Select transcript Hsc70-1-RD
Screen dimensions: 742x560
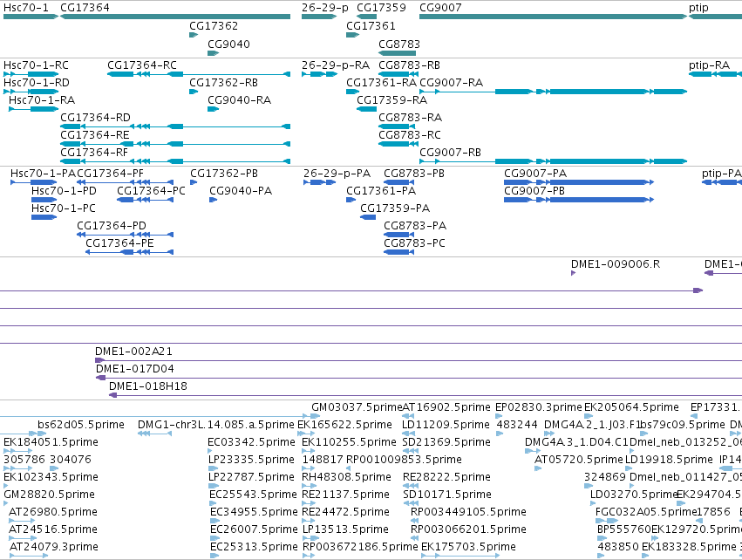click(x=31, y=92)
